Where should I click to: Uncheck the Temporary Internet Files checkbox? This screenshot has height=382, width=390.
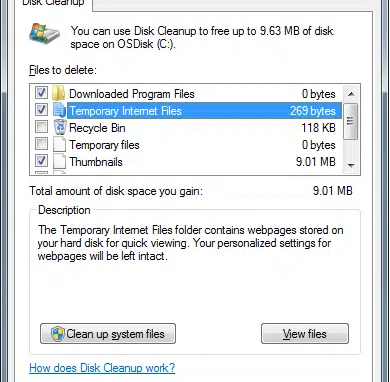point(41,109)
